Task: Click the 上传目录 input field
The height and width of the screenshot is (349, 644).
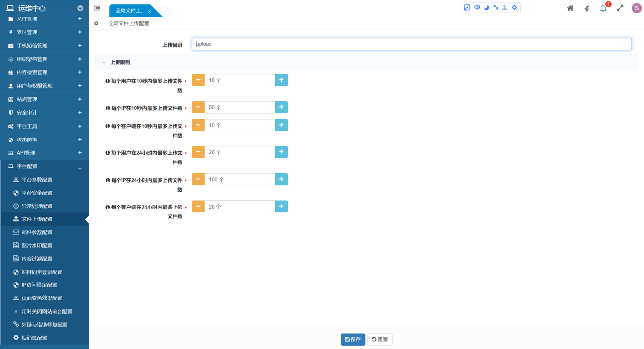Action: tap(411, 44)
